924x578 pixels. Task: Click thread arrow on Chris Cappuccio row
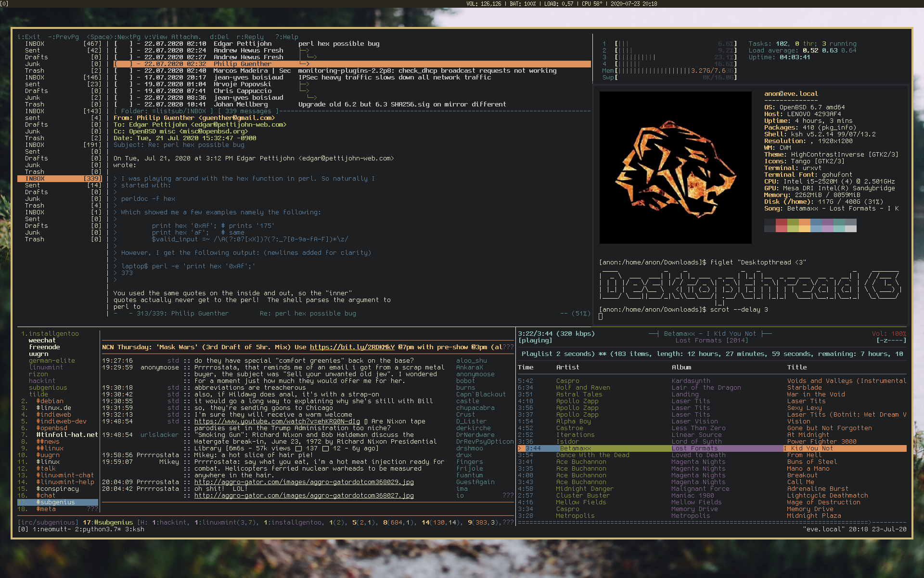tap(304, 91)
